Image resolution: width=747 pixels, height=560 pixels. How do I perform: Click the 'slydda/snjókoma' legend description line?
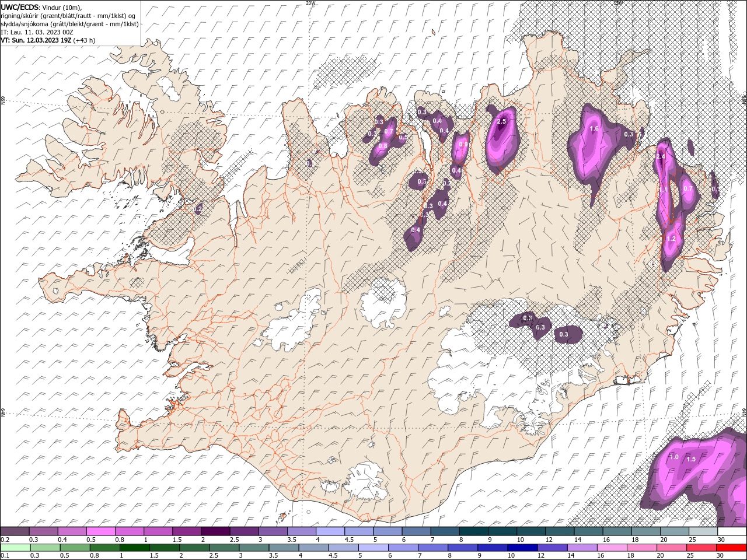click(x=69, y=24)
